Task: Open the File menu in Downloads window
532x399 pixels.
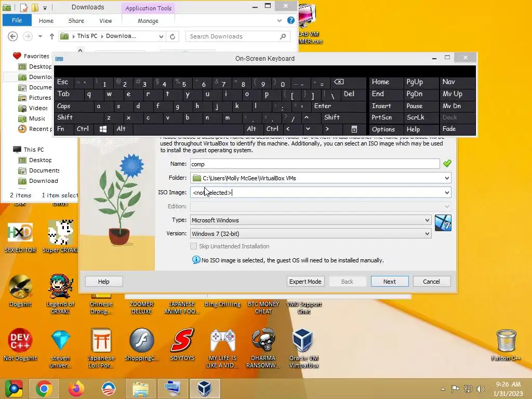Action: coord(17,20)
